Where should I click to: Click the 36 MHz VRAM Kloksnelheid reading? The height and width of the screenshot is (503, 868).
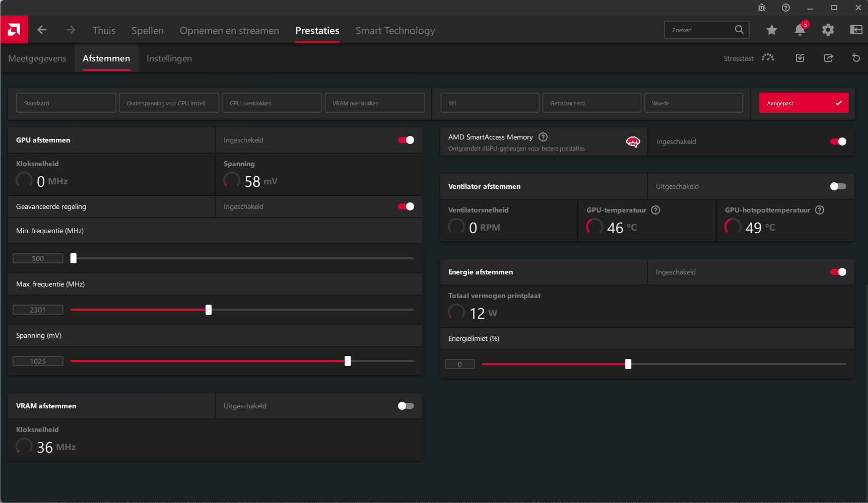(x=56, y=447)
